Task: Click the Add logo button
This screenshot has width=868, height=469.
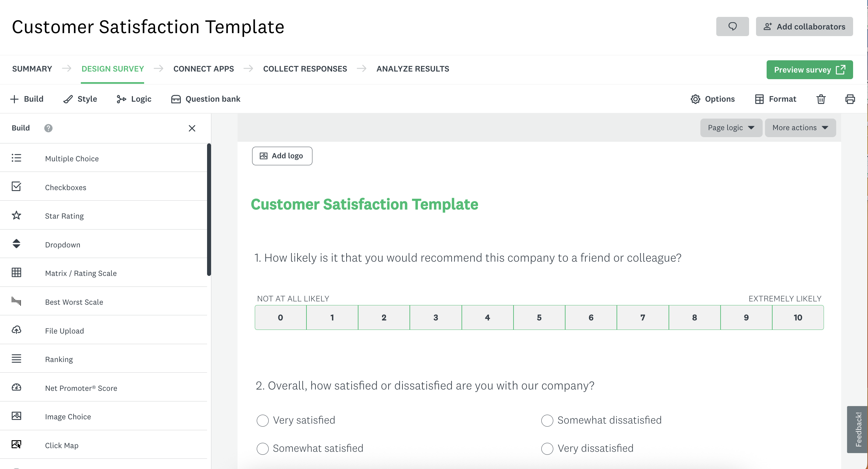Action: [282, 156]
